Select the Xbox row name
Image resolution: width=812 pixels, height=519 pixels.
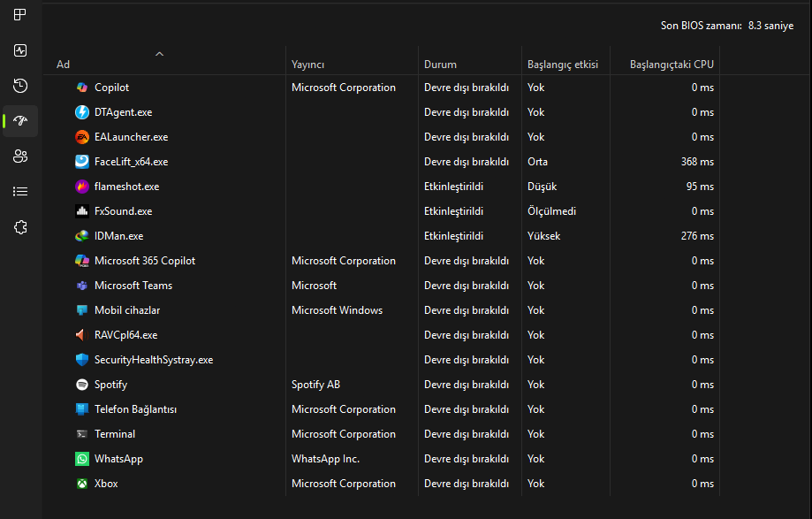[106, 484]
